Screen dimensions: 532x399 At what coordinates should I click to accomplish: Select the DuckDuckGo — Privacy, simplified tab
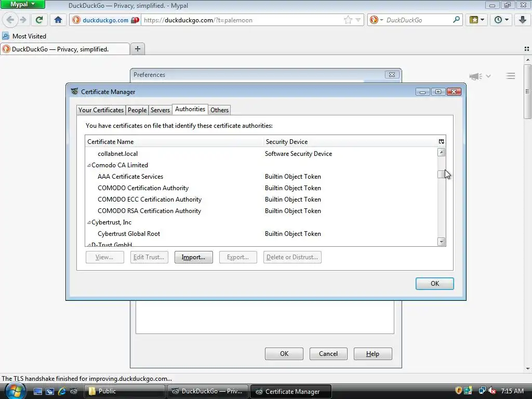point(65,49)
